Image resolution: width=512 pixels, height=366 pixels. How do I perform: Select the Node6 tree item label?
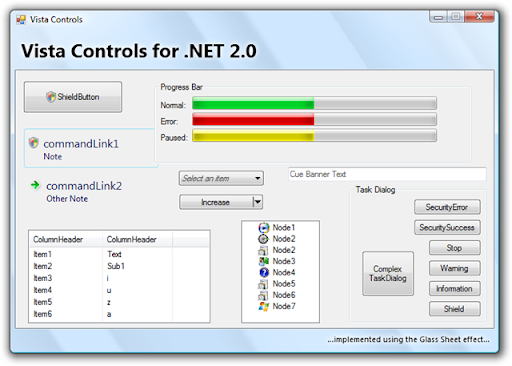[284, 295]
